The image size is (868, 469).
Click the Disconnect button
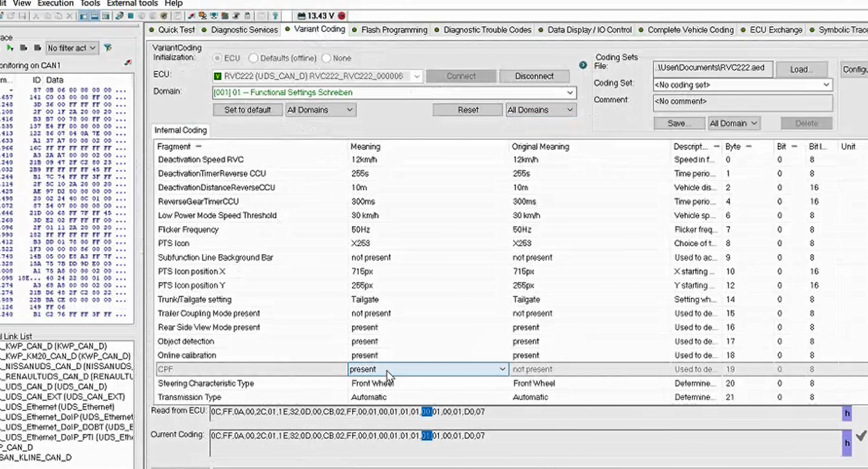coord(534,76)
